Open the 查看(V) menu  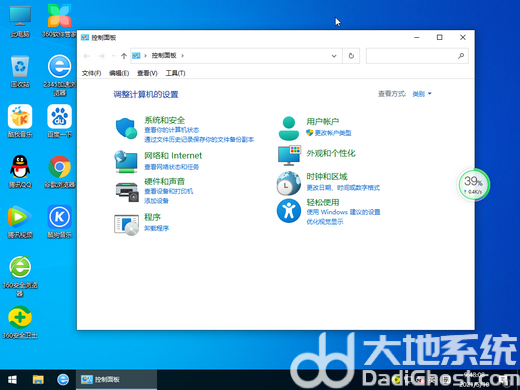[x=147, y=73]
